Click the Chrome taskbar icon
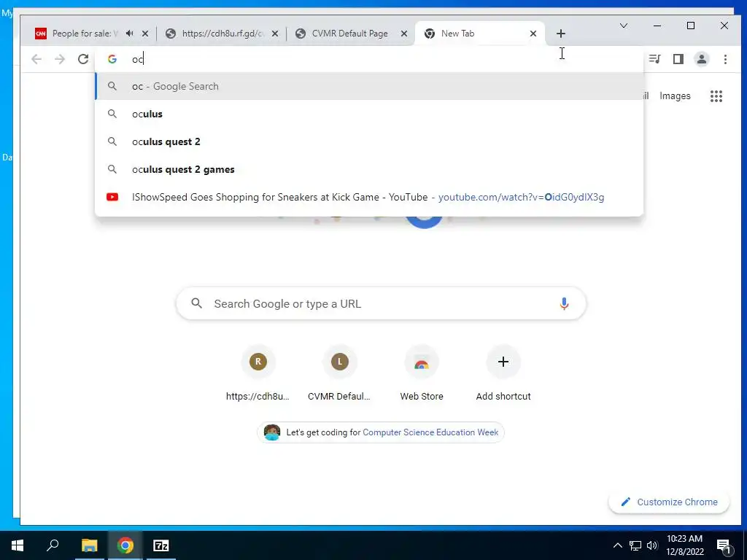This screenshot has width=747, height=560. (125, 545)
